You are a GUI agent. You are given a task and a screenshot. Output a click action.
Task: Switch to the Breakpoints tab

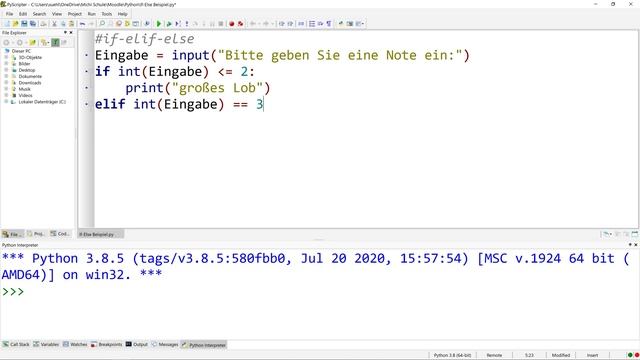coord(107,344)
